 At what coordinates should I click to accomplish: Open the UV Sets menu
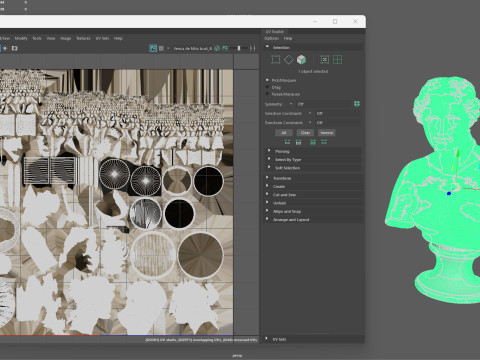tap(102, 38)
